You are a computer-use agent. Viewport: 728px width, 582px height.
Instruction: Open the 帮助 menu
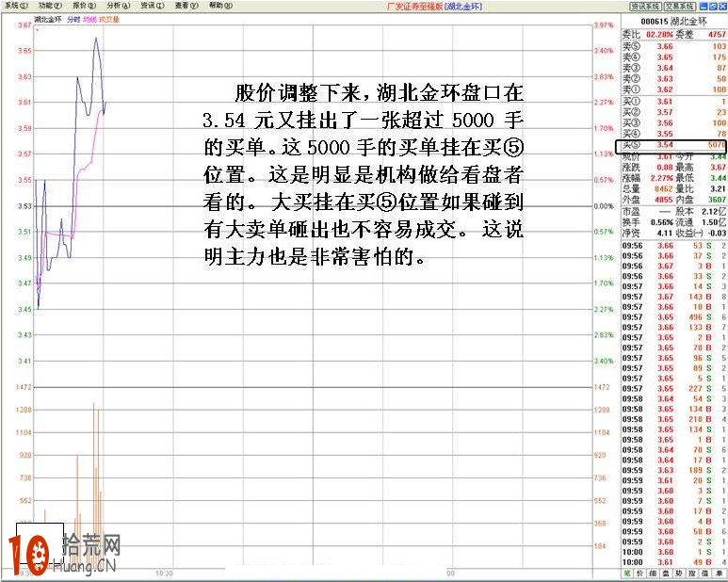pos(220,6)
